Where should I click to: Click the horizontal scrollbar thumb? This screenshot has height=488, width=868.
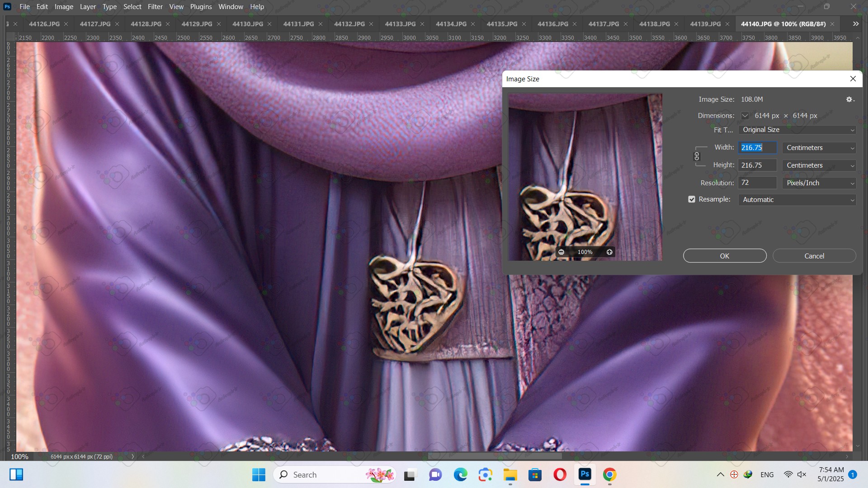point(495,456)
